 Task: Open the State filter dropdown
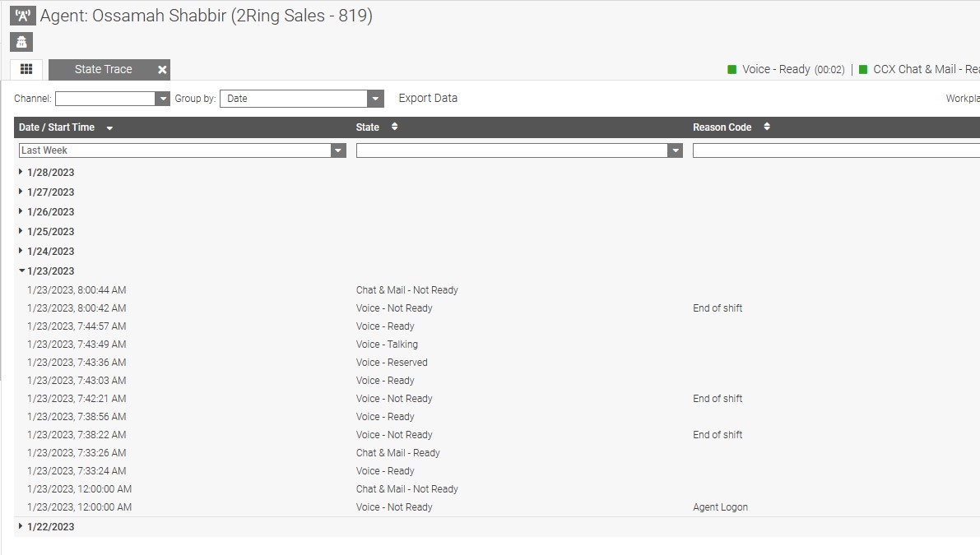pos(675,150)
